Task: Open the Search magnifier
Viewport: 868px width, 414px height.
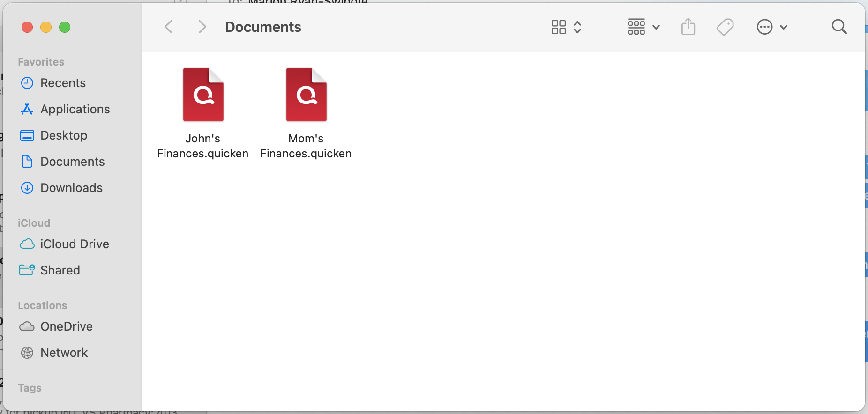Action: pyautogui.click(x=839, y=27)
